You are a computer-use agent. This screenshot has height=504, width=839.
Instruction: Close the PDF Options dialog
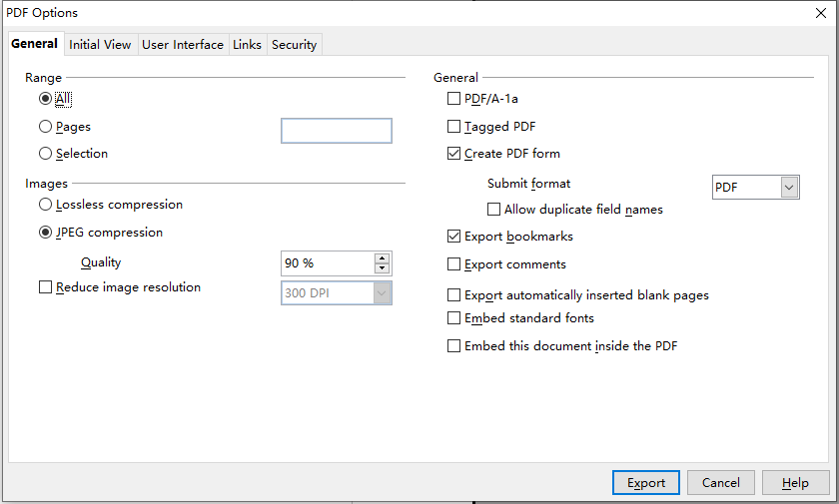(820, 13)
